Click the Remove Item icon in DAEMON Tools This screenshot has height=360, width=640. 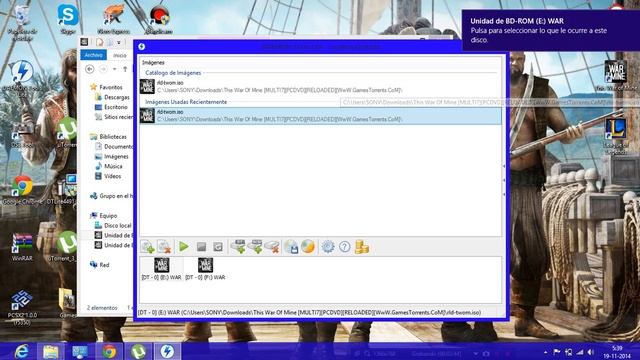(x=164, y=247)
